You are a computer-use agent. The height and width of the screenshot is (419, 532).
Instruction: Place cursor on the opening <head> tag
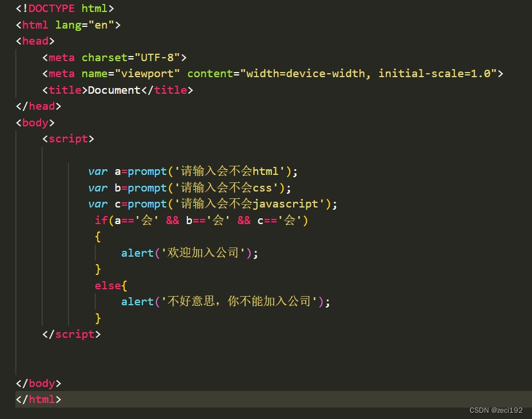click(x=35, y=41)
